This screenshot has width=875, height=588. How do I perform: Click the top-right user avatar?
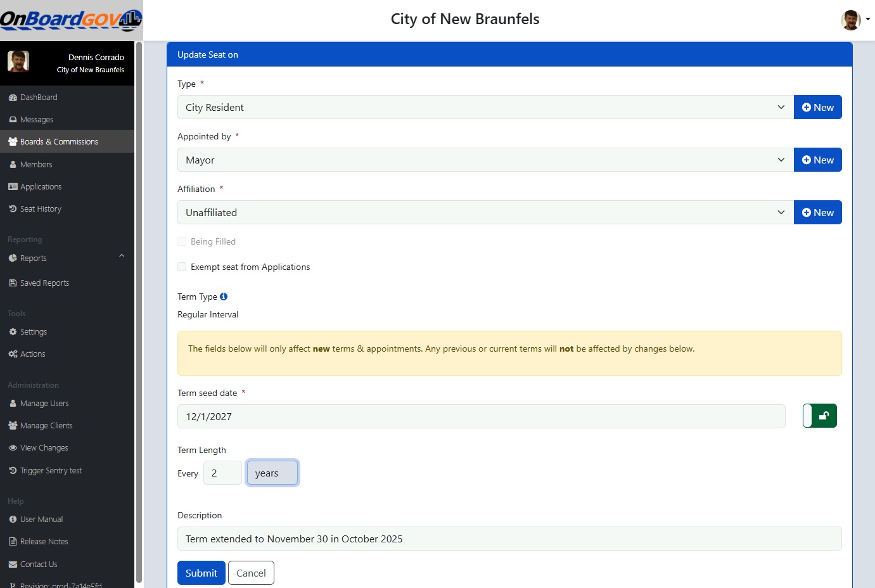(x=851, y=20)
